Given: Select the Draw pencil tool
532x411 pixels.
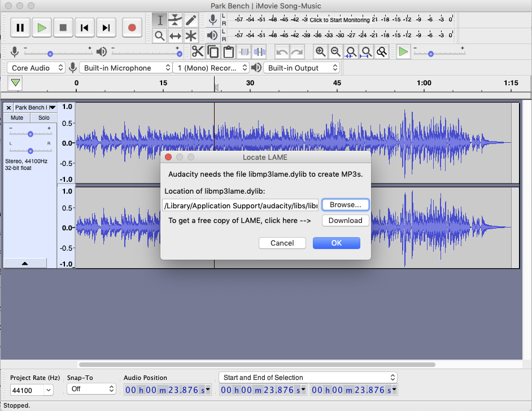Looking at the screenshot, I should coord(191,20).
